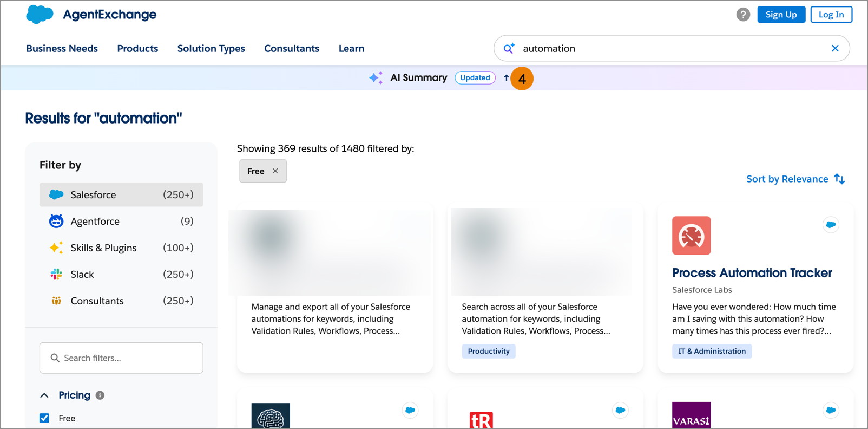Click the VARASI logo app icon

(691, 415)
